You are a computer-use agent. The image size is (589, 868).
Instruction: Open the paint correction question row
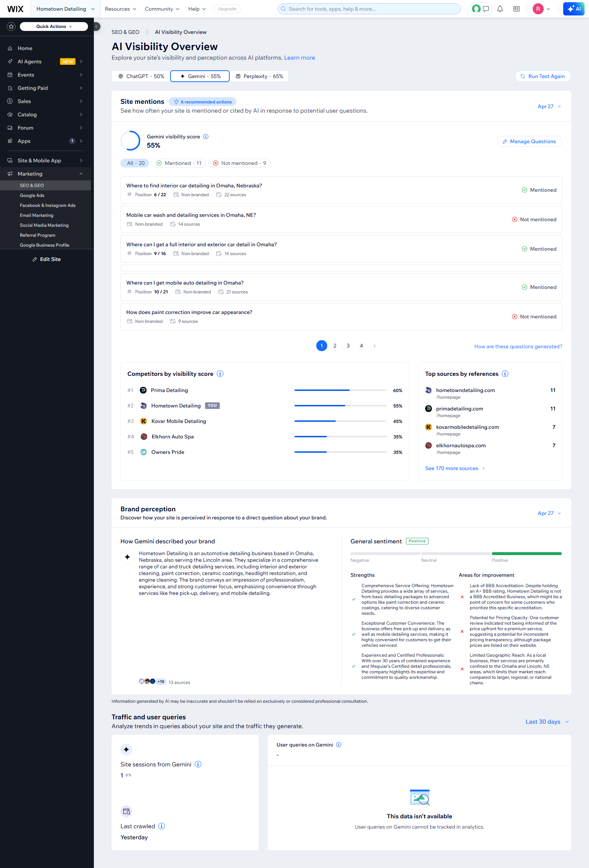point(341,317)
